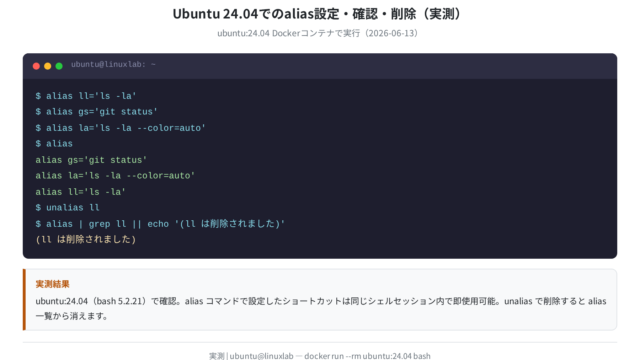Click the line 一覧から消えます。

[72, 316]
